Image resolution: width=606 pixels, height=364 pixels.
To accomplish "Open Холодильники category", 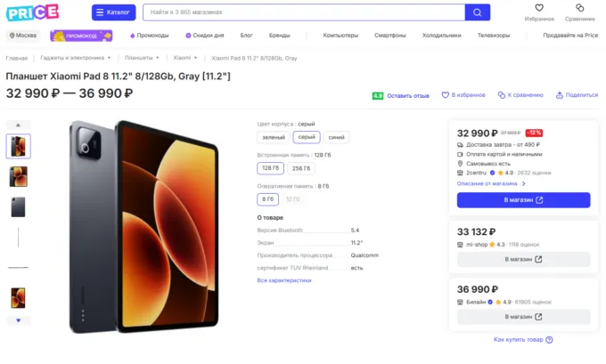I will tap(441, 35).
